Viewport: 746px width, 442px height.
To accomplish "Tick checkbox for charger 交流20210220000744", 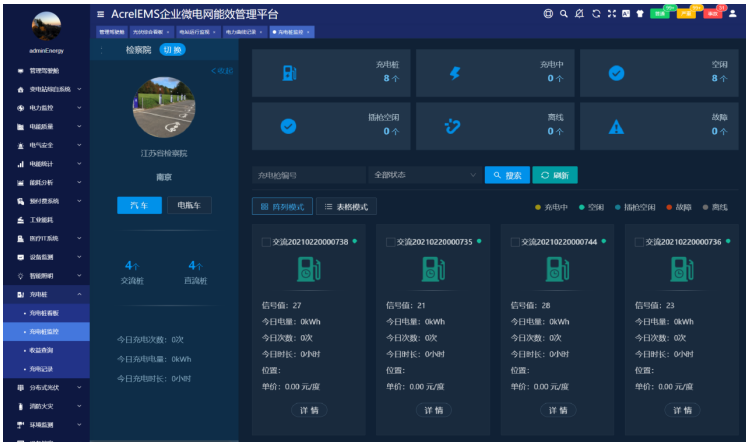I will click(x=515, y=242).
